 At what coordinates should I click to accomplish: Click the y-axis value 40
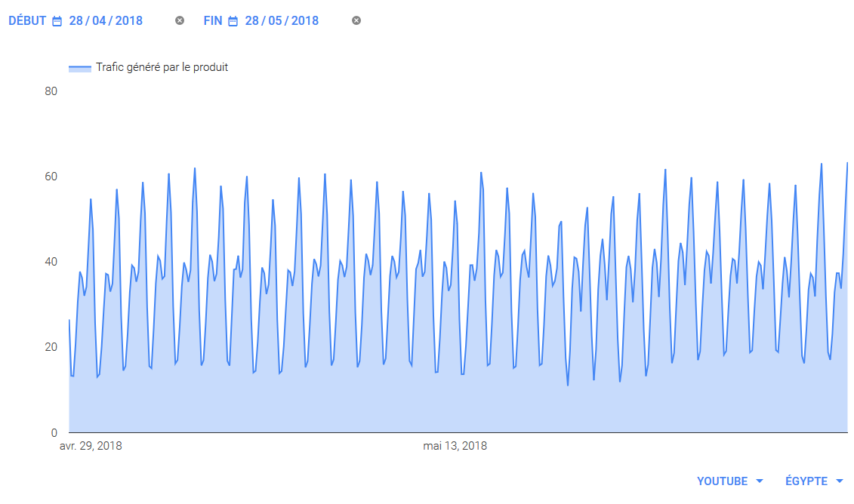[x=51, y=262]
